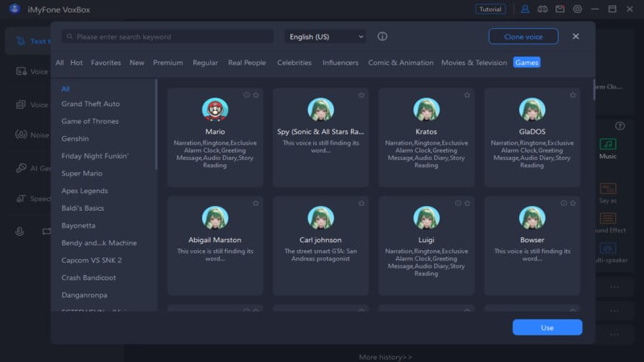644x362 pixels.
Task: Click the info icon beside language dropdown
Action: point(382,36)
